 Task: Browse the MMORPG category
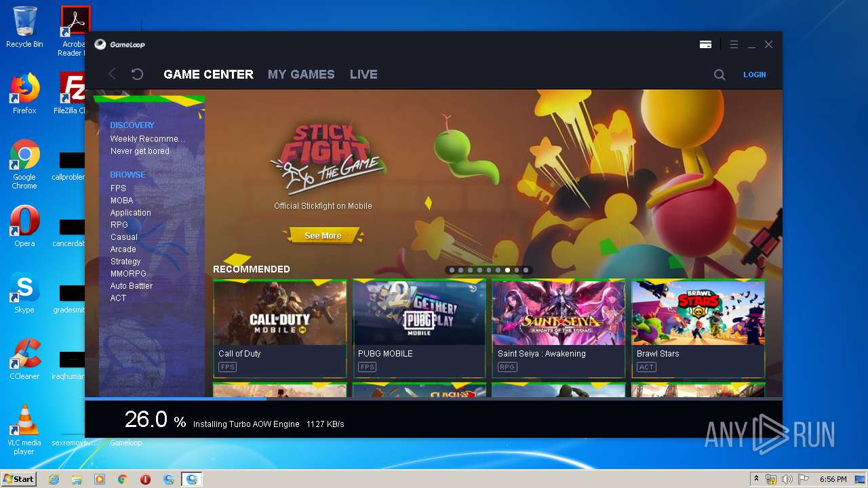(128, 274)
